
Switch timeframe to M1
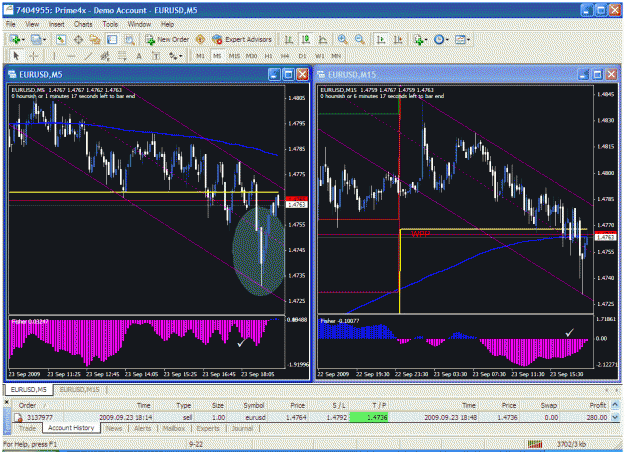pos(200,56)
